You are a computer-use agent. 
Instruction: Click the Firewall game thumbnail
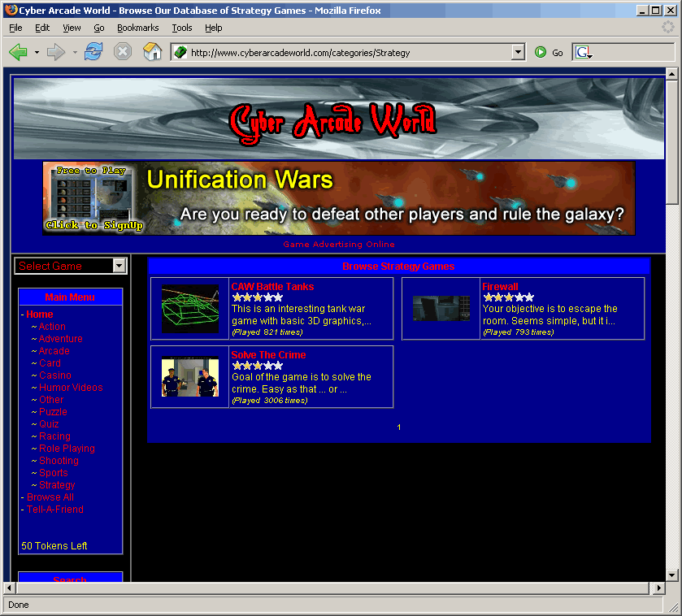pyautogui.click(x=441, y=309)
